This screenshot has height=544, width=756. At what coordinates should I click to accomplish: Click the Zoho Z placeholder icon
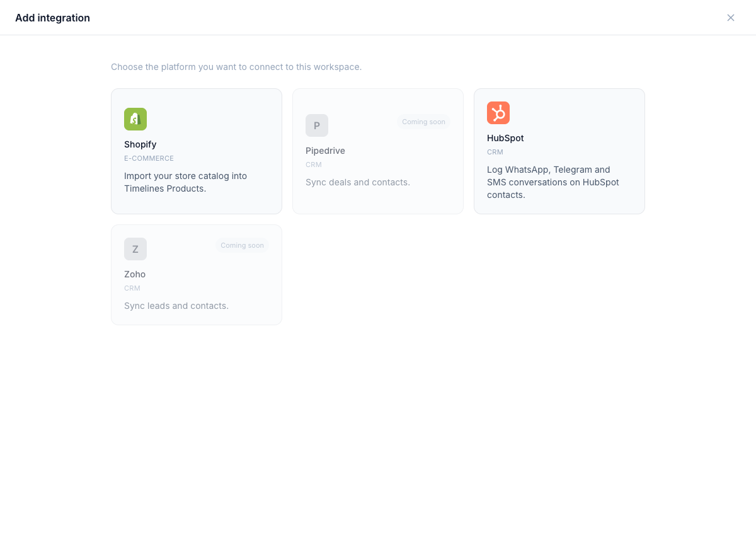[135, 249]
